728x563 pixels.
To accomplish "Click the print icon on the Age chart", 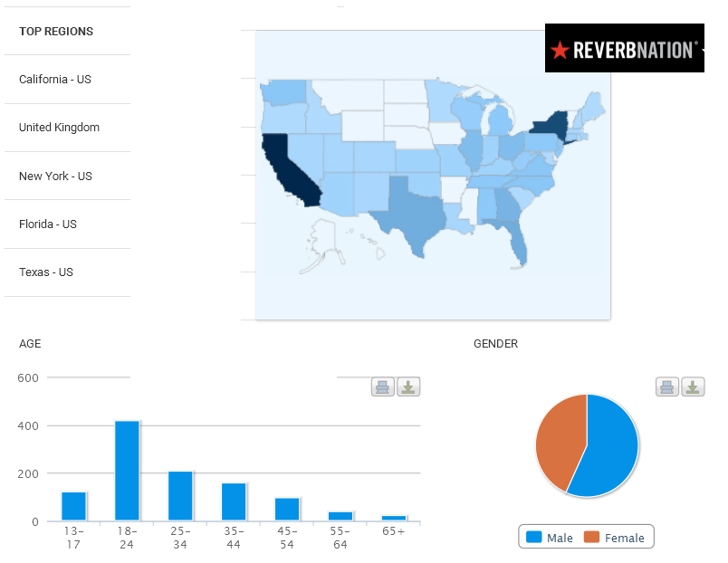I will click(382, 387).
